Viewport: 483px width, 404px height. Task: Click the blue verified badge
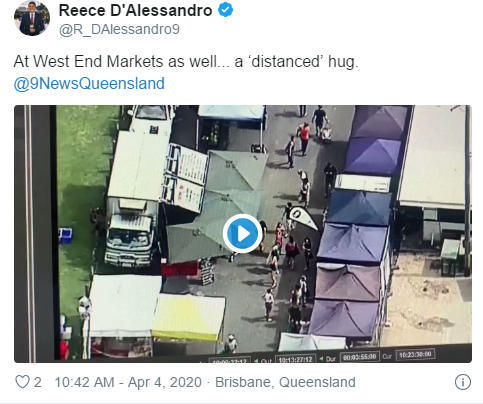[x=226, y=10]
